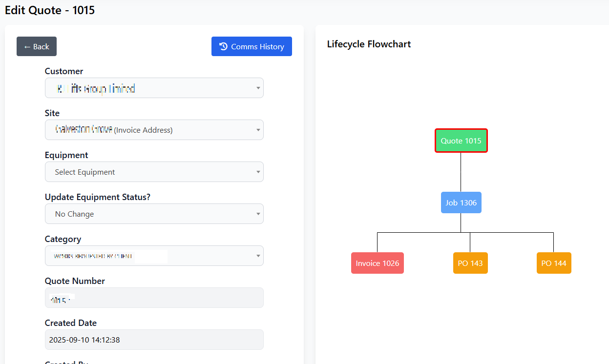Open Comms History
The image size is (609, 364).
pyautogui.click(x=252, y=46)
